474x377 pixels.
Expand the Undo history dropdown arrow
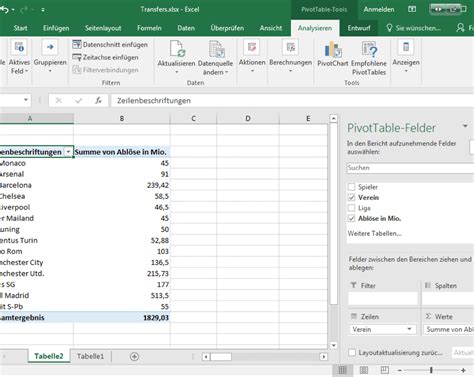(13, 10)
